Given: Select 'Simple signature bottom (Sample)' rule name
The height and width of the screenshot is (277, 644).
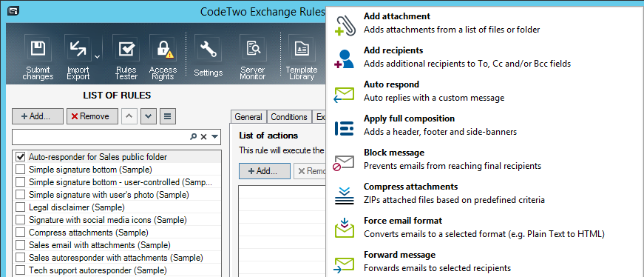Looking at the screenshot, I should click(90, 169).
